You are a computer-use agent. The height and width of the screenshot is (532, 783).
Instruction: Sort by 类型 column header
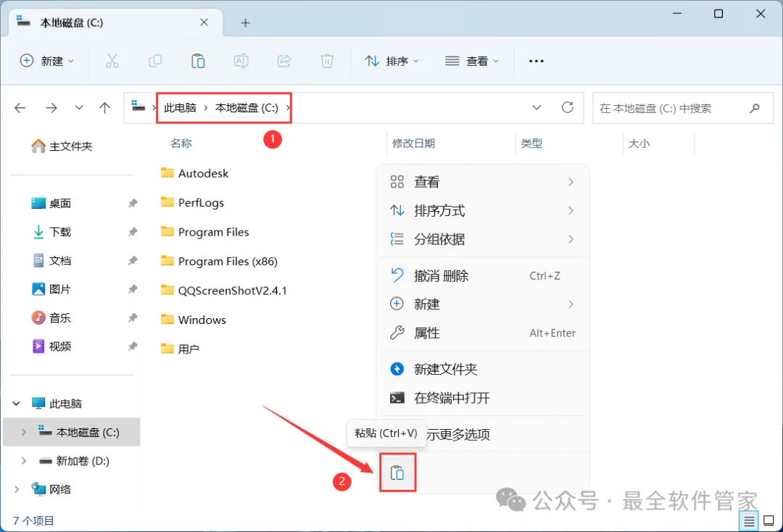coord(531,144)
